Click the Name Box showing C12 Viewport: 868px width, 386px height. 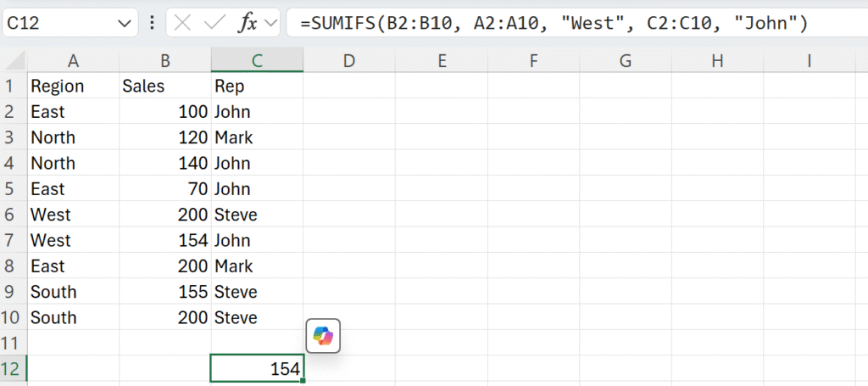[x=70, y=23]
